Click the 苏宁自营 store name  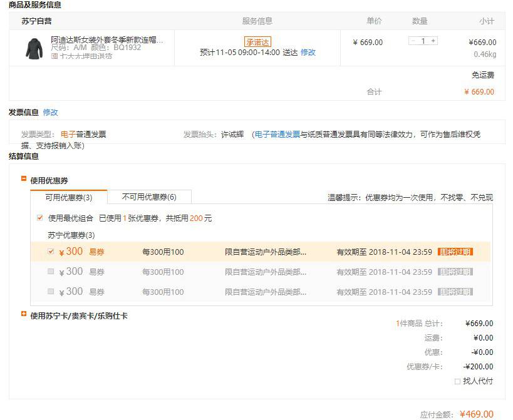pos(36,21)
